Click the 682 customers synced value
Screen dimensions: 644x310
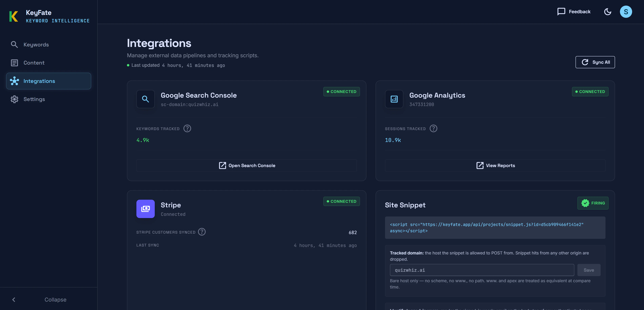tap(353, 233)
